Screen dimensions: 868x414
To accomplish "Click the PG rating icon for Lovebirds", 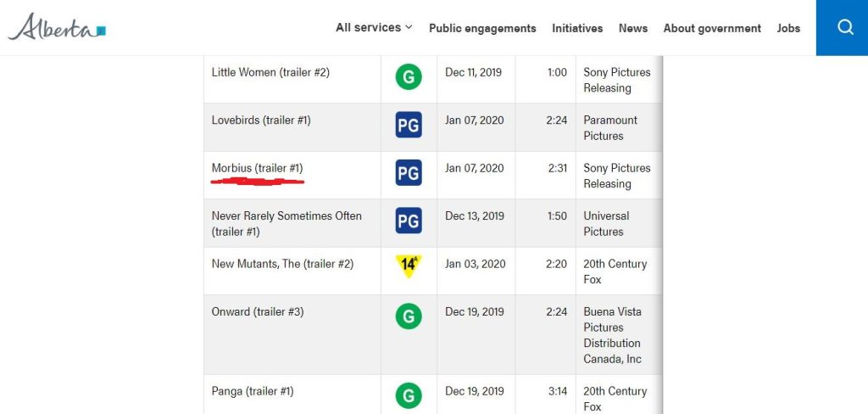I will 409,126.
